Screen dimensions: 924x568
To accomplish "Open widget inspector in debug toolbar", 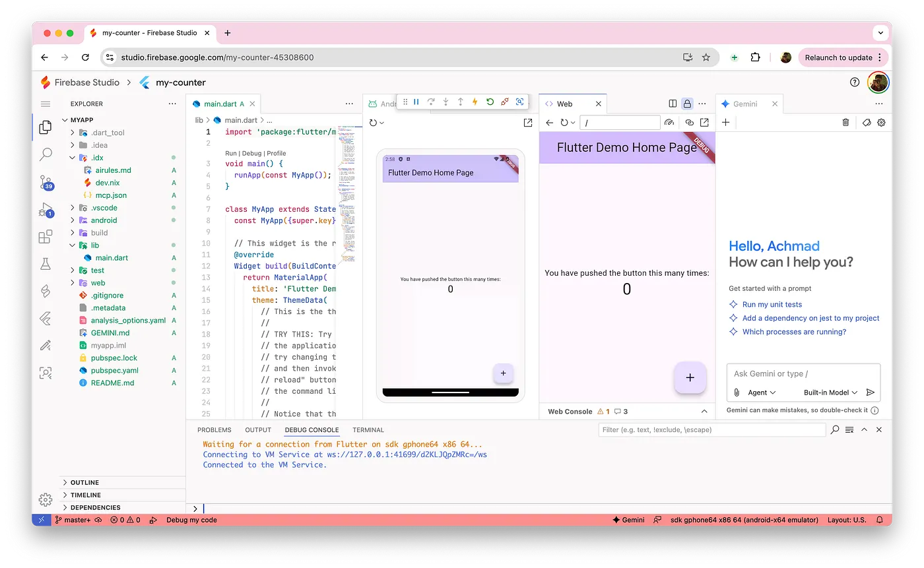I will [520, 102].
